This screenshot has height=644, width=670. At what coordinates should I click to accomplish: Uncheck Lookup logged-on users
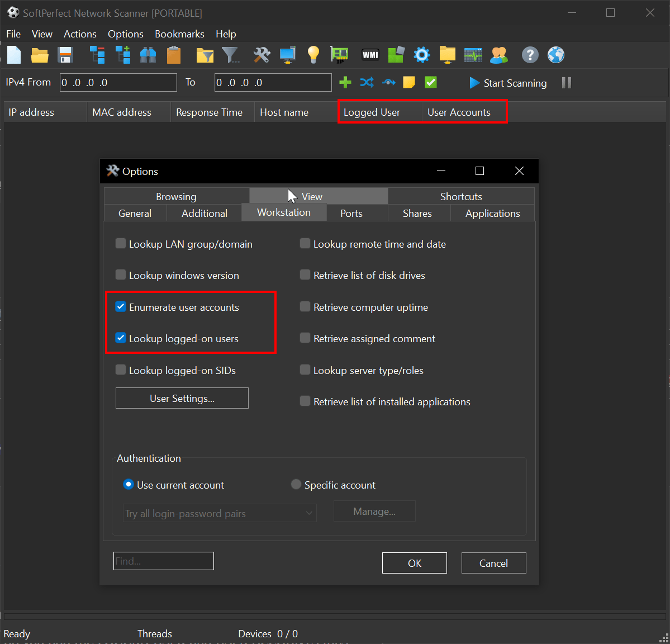(x=121, y=338)
